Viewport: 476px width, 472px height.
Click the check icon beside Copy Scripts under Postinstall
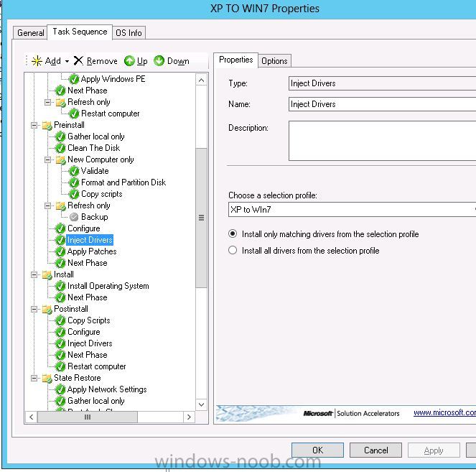(x=60, y=320)
